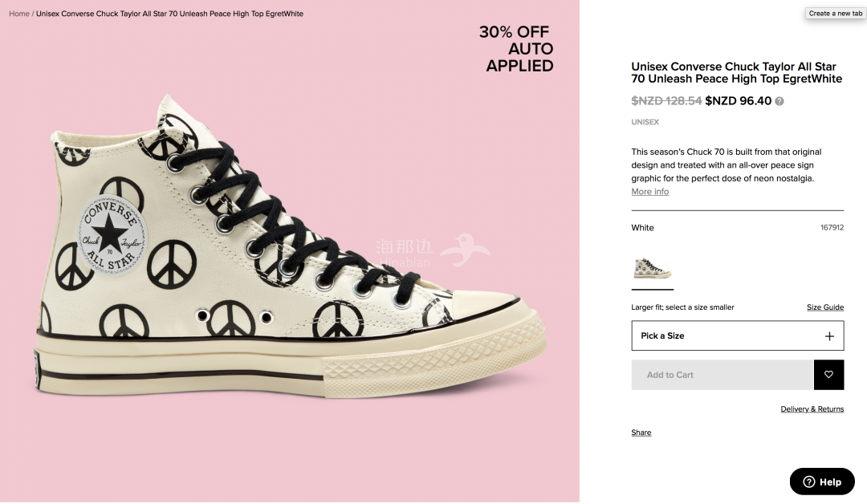Click the heart wishlist icon
This screenshot has width=867, height=504.
point(828,375)
